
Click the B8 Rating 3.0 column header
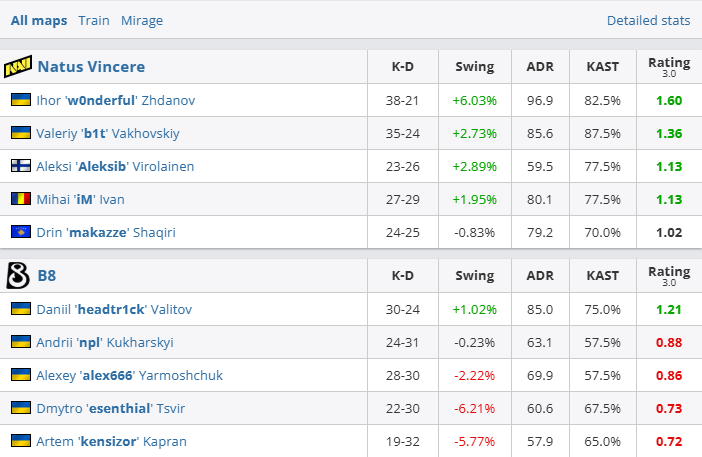click(668, 276)
